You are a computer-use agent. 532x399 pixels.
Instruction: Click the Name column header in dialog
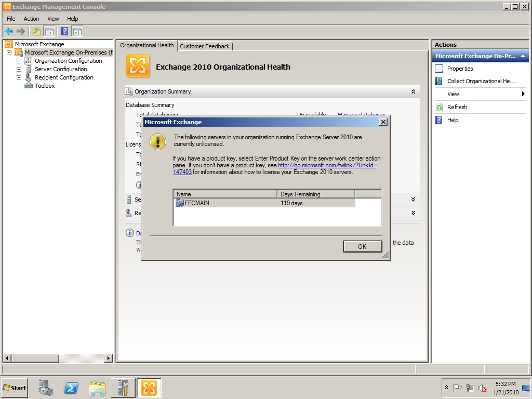225,194
